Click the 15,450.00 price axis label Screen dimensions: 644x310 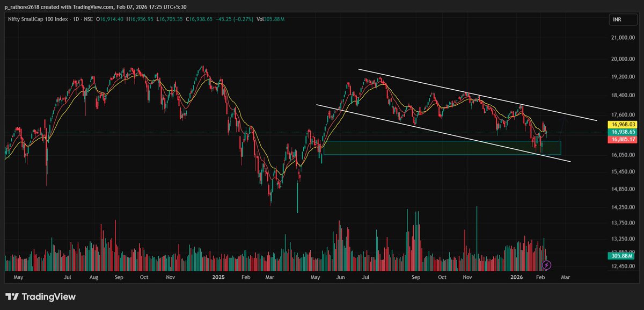pyautogui.click(x=623, y=172)
